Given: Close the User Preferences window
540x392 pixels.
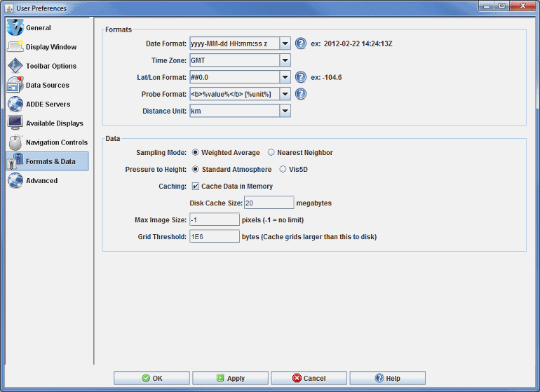Looking at the screenshot, I should click(x=522, y=6).
